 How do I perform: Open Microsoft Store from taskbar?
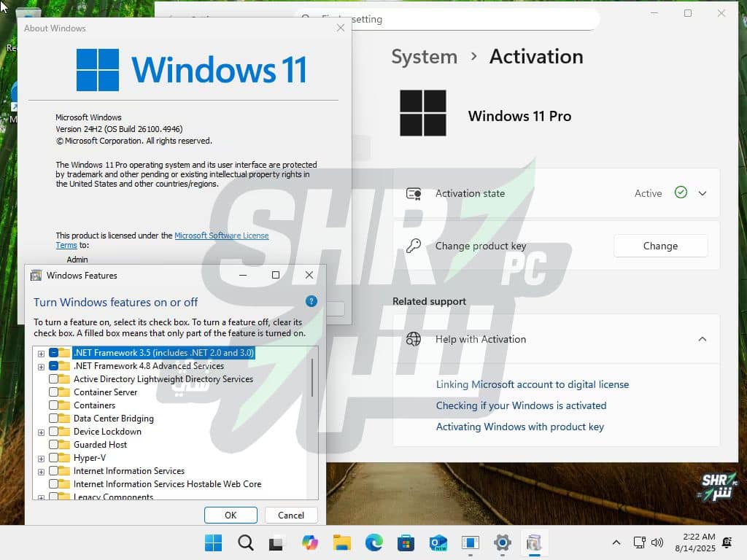coord(406,542)
